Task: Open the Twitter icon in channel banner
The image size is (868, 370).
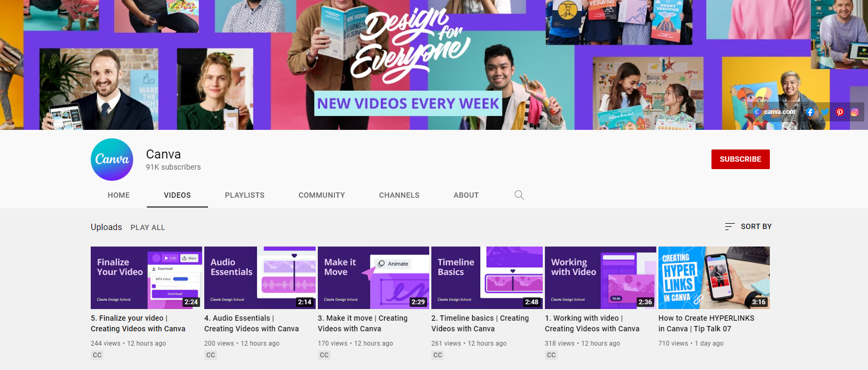Action: [824, 112]
